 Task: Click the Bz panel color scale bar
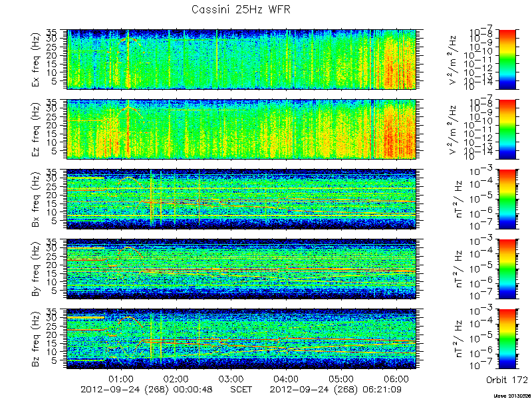click(507, 338)
